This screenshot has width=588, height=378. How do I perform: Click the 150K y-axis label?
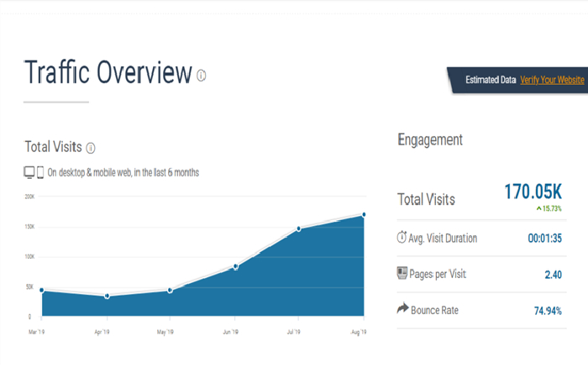point(29,227)
